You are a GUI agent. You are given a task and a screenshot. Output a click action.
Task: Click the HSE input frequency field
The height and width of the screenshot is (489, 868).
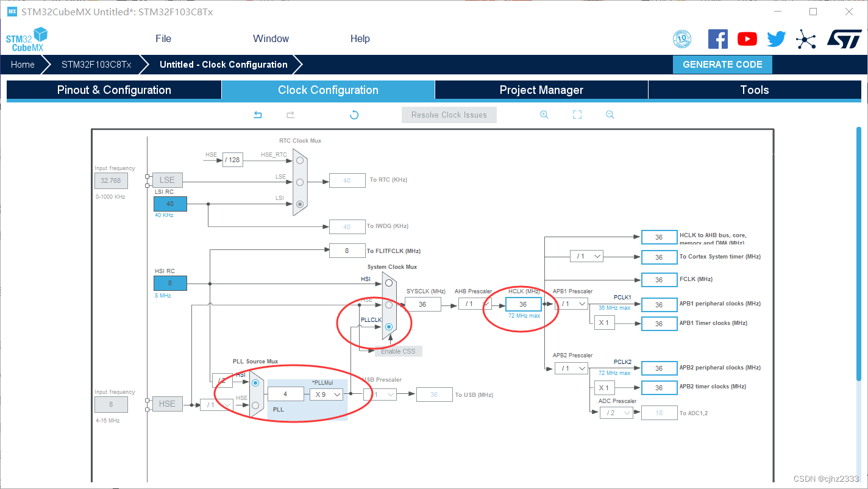click(x=111, y=404)
